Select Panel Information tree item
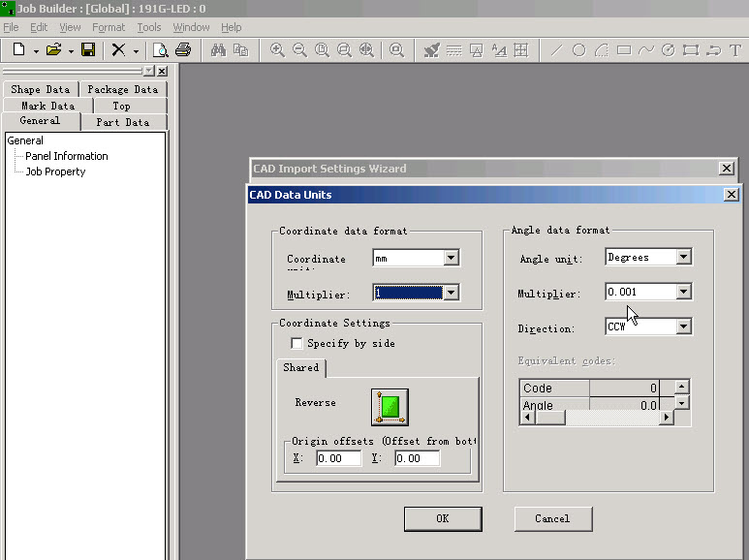Screen dimensions: 749x560 (x=67, y=156)
